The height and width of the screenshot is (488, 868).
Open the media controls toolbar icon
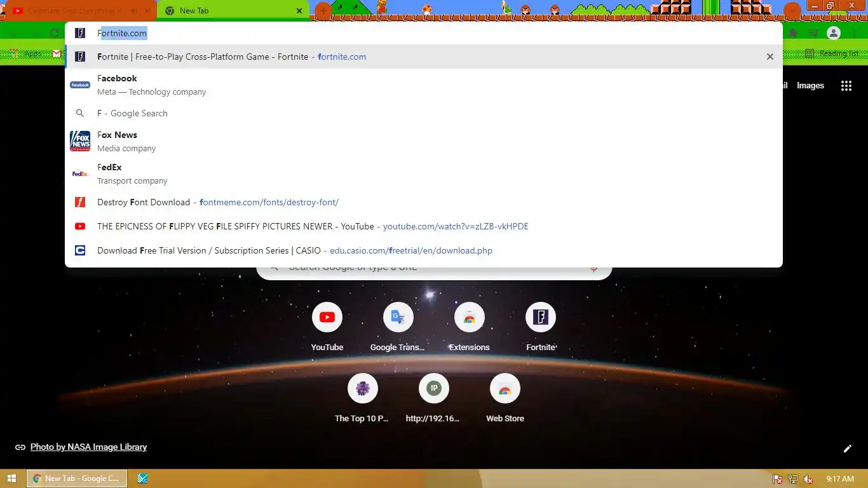coord(813,33)
